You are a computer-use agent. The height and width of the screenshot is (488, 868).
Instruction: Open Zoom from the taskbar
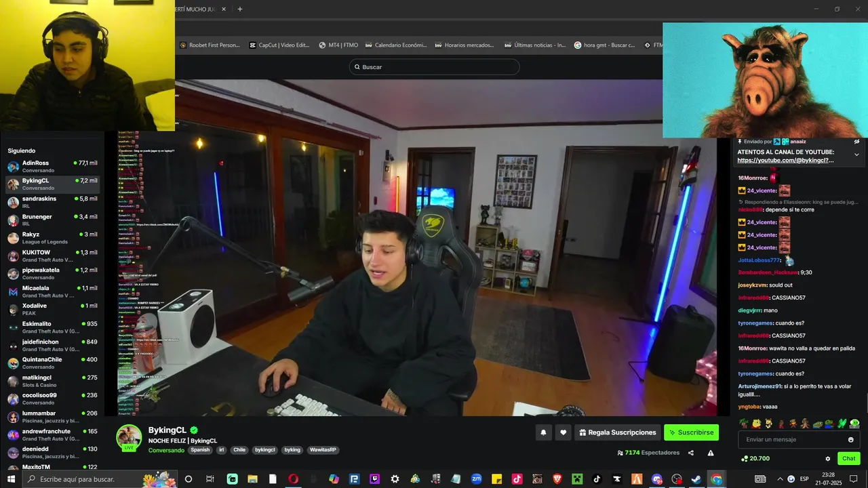click(x=477, y=479)
